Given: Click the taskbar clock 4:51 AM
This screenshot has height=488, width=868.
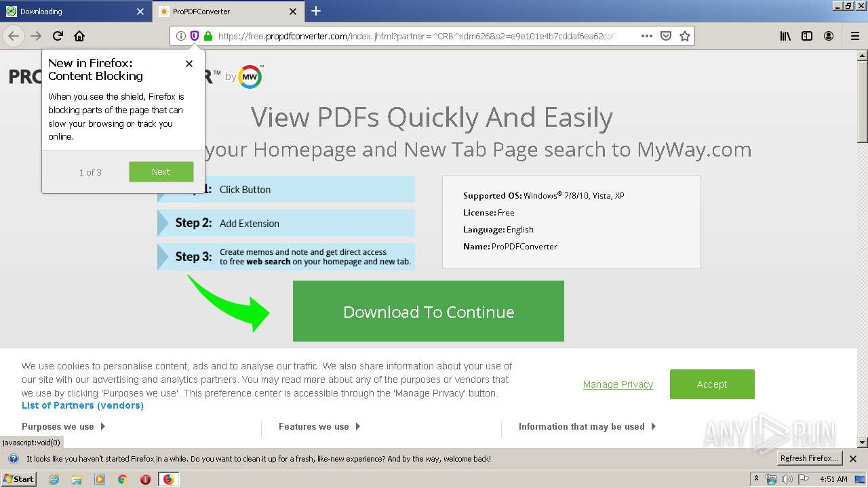Looking at the screenshot, I should pyautogui.click(x=833, y=479).
